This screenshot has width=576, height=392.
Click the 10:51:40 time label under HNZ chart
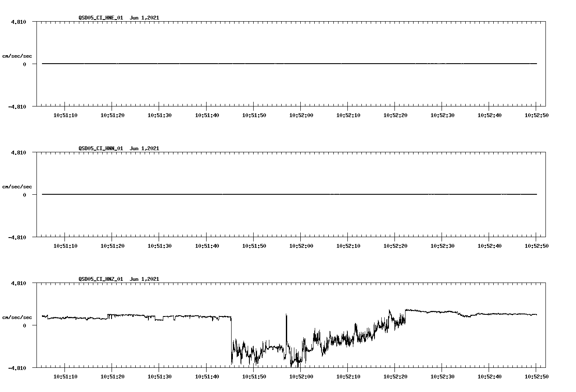point(207,377)
